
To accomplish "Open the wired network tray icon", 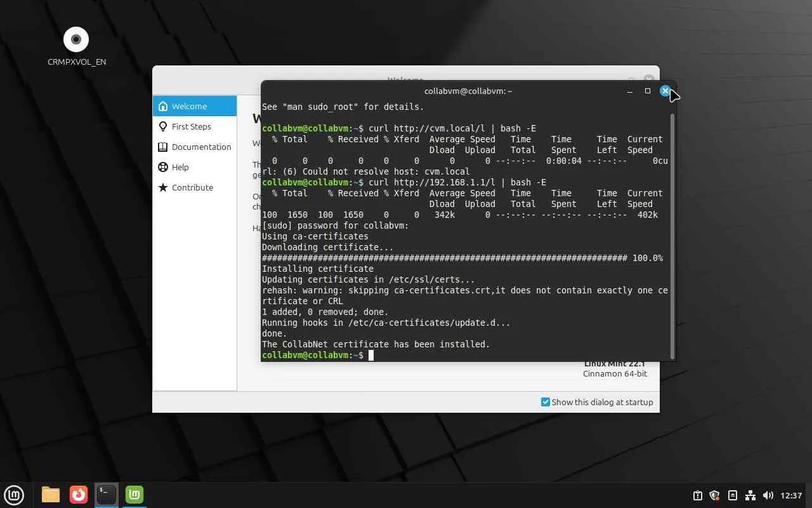I will (750, 495).
